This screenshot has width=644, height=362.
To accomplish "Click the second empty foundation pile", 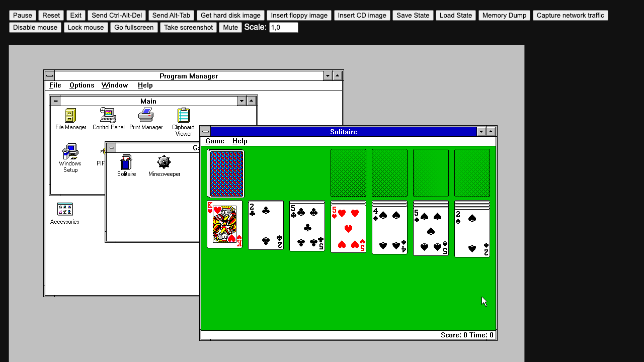I will tap(390, 173).
